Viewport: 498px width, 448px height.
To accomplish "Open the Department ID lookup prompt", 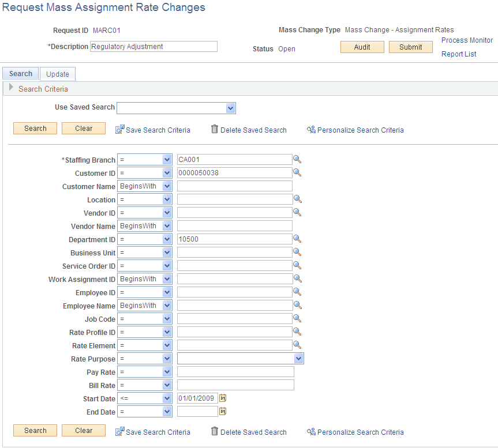I will [297, 239].
